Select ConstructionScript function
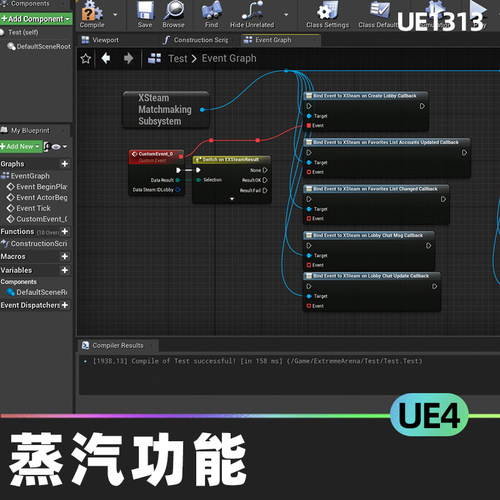 [x=35, y=244]
